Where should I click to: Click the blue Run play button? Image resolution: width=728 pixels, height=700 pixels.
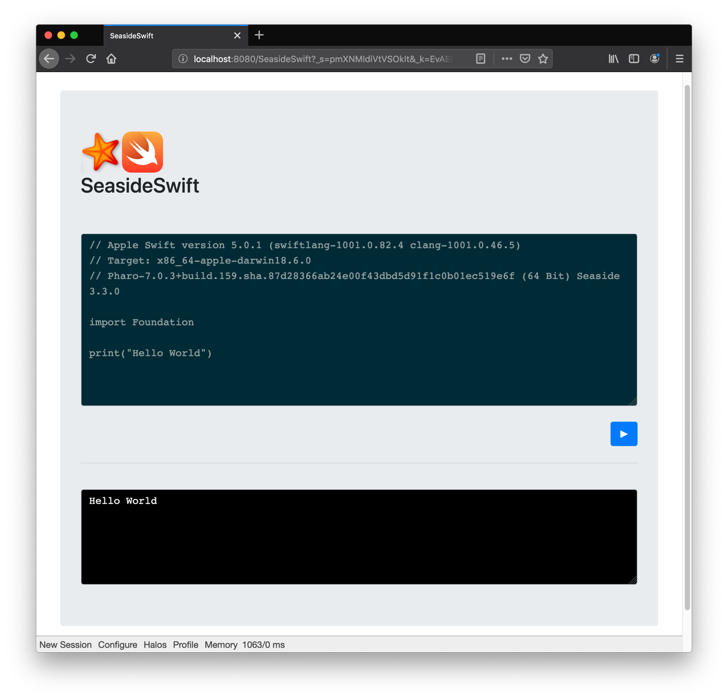coord(623,434)
